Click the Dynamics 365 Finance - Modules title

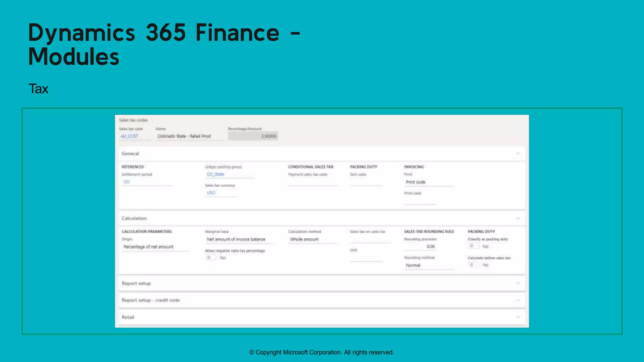pyautogui.click(x=164, y=44)
